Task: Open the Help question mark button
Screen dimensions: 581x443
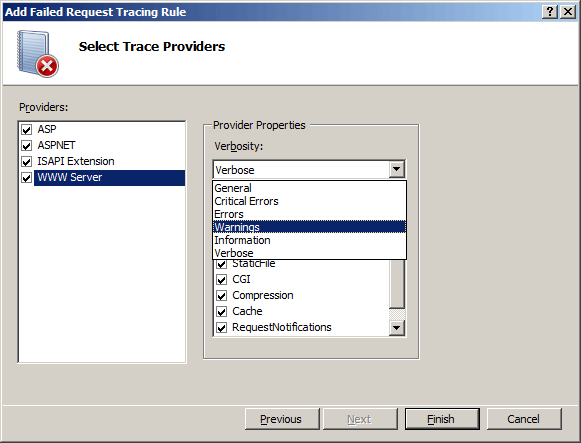Action: pyautogui.click(x=550, y=12)
